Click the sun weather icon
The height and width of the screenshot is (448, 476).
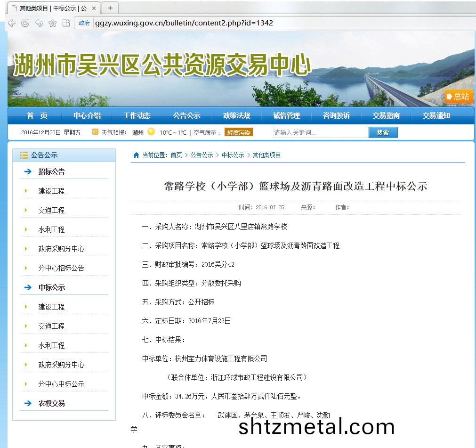(x=151, y=132)
